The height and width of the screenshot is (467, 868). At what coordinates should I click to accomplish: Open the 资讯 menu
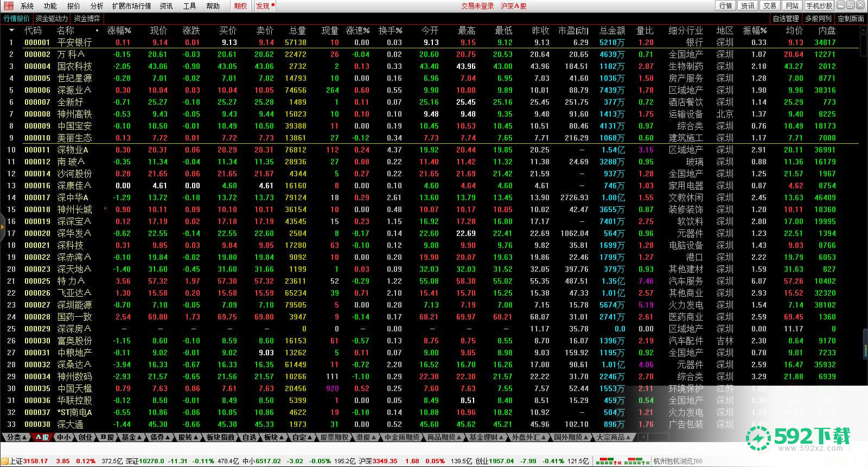click(x=166, y=6)
